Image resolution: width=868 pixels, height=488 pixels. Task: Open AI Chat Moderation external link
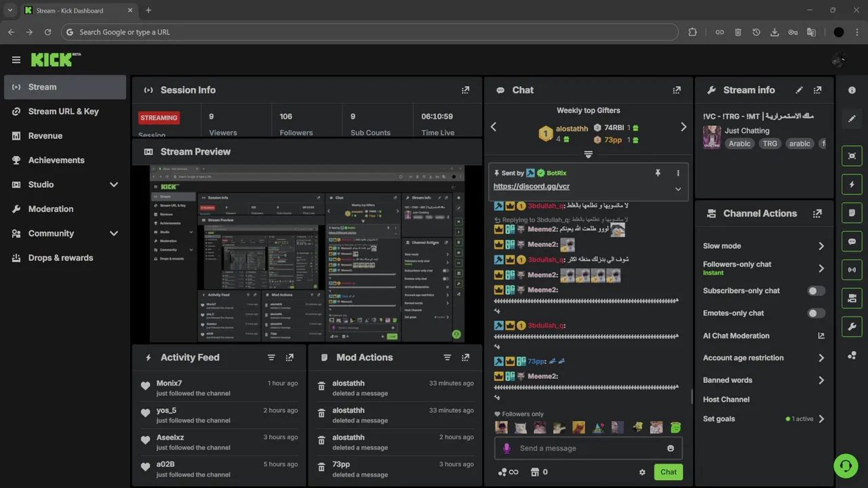pos(821,335)
